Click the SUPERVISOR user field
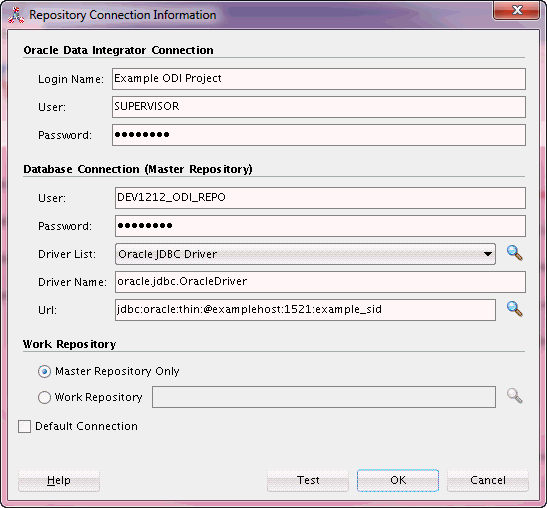Viewport: 547px width, 508px height. pos(319,107)
